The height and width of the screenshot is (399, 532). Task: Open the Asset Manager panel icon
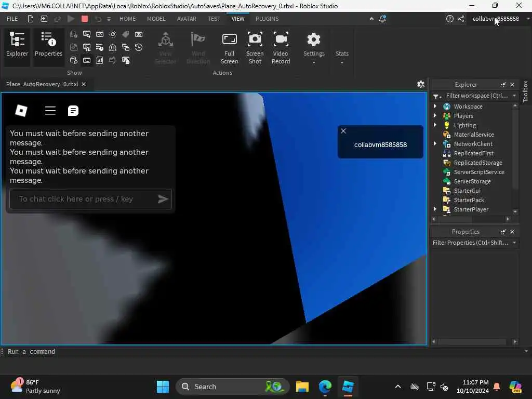pos(74,34)
